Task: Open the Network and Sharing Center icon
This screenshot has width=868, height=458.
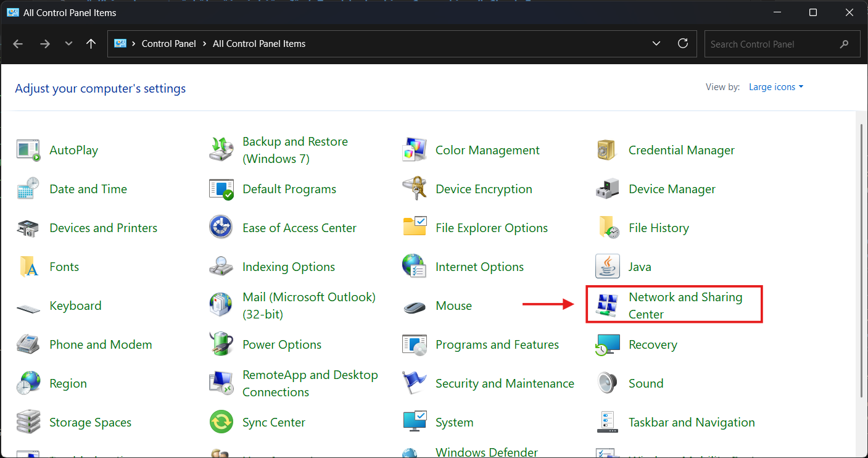Action: point(607,306)
